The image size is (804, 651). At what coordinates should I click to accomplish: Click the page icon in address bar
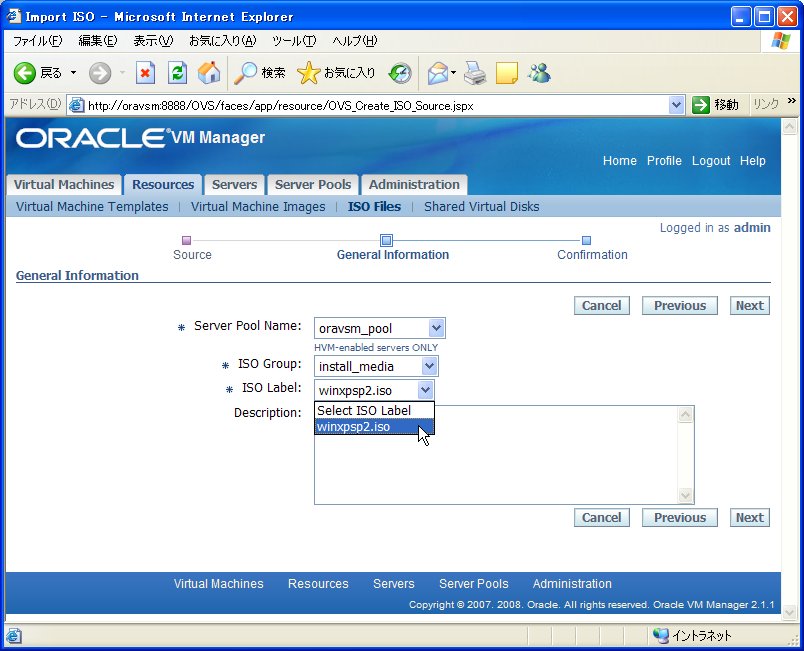[76, 105]
